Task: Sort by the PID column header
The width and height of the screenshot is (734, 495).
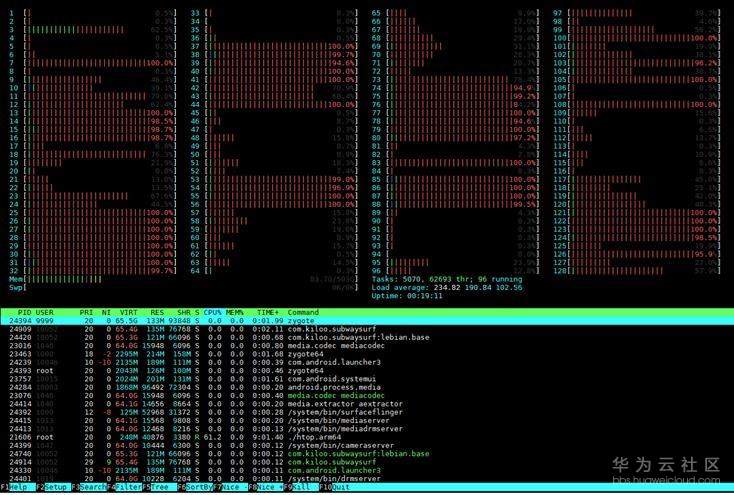Action: (24, 312)
